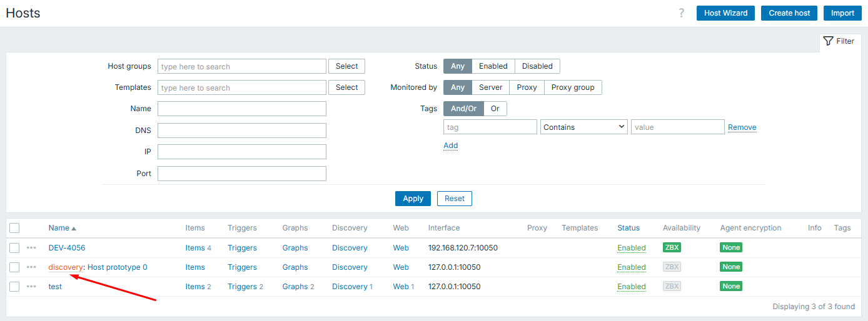The width and height of the screenshot is (868, 321).
Task: Open the three-dot menu for test host
Action: coord(31,287)
